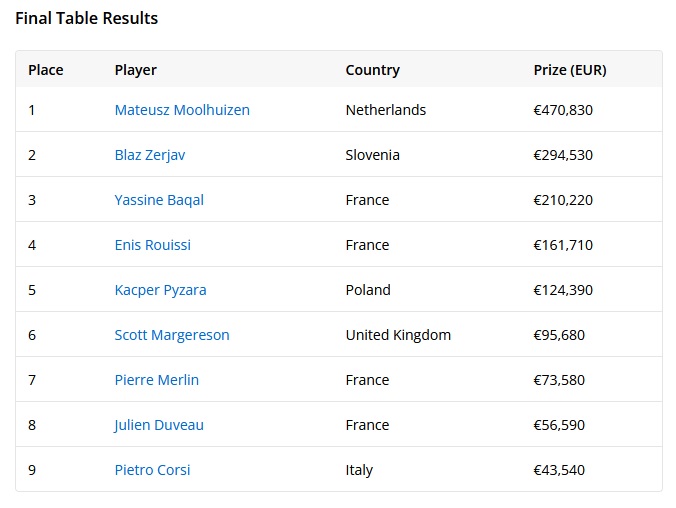Screen dimensions: 676x508
Task: Select Kacper Pyzara player link
Action: click(160, 290)
